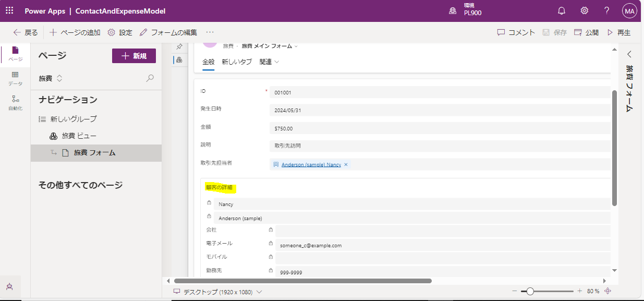Click the vertical scrollbar in form preview
The height and width of the screenshot is (301, 644).
click(615, 148)
